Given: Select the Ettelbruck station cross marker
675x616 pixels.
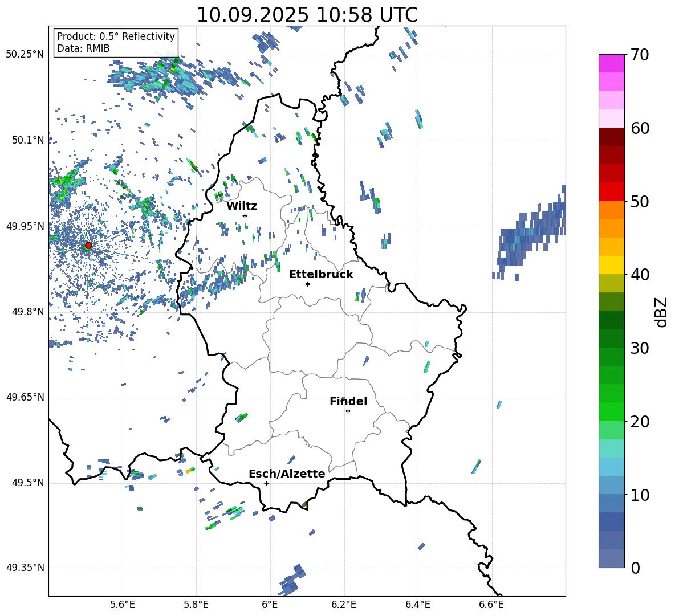Looking at the screenshot, I should (307, 284).
